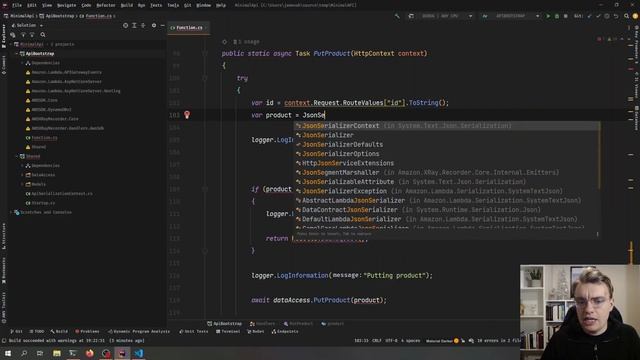Open the Windows Start menu
The height and width of the screenshot is (360, 640).
click(x=8, y=353)
